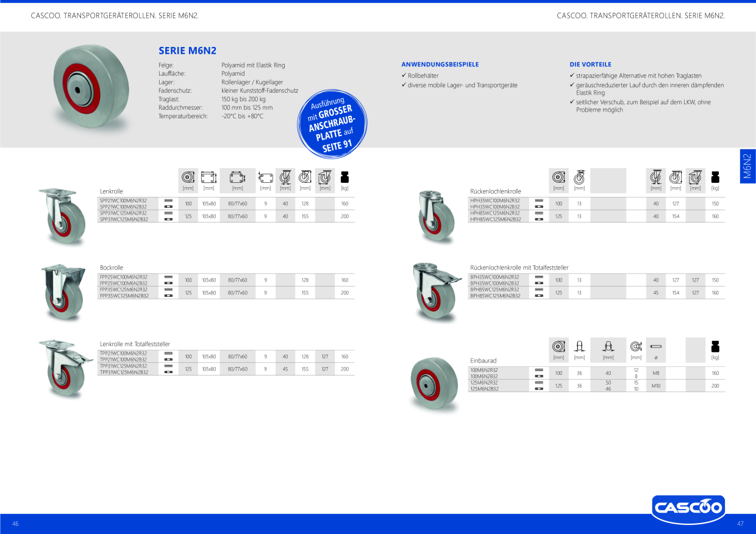The width and height of the screenshot is (756, 534).
Task: Click the total height icon in Rückenlochlenkrolle header
Action: [676, 177]
